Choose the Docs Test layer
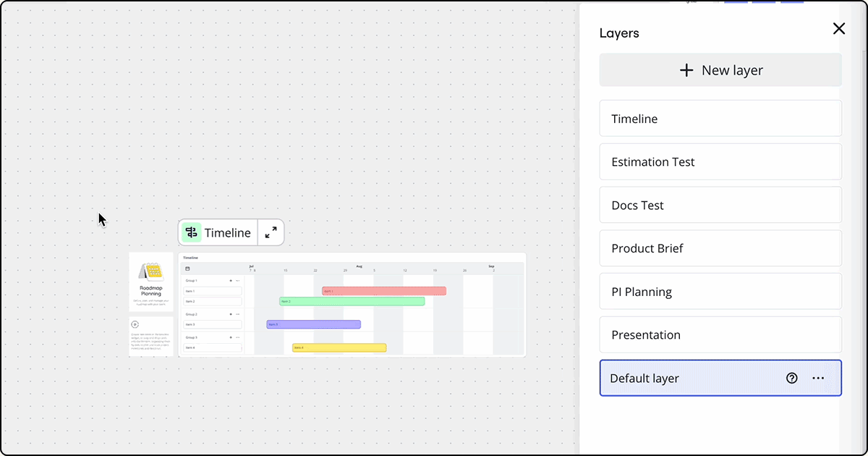Viewport: 868px width, 456px height. click(720, 206)
